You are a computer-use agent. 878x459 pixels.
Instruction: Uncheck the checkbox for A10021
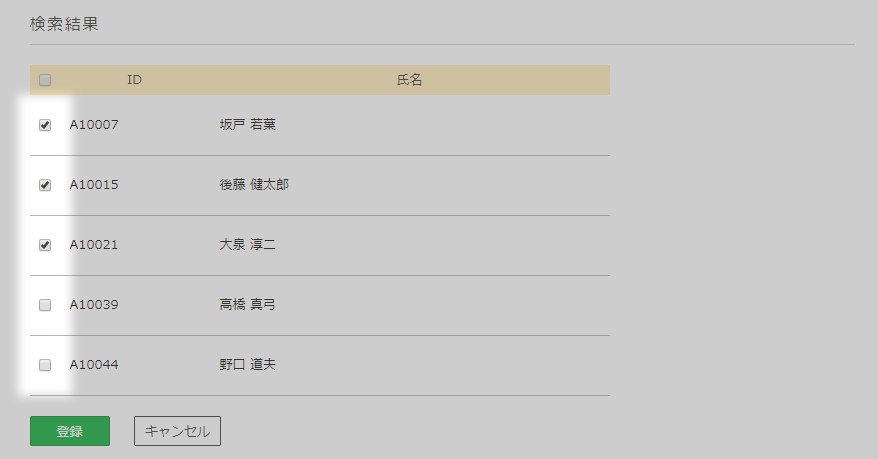(45, 245)
